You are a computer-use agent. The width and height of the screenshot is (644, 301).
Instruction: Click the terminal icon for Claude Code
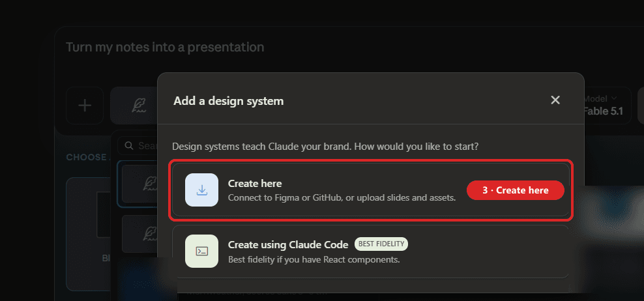coord(201,251)
